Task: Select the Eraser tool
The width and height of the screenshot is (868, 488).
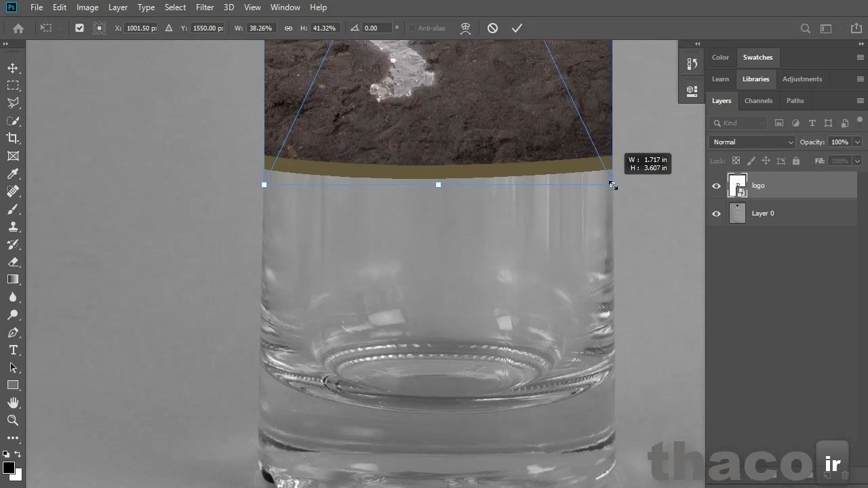Action: point(13,262)
